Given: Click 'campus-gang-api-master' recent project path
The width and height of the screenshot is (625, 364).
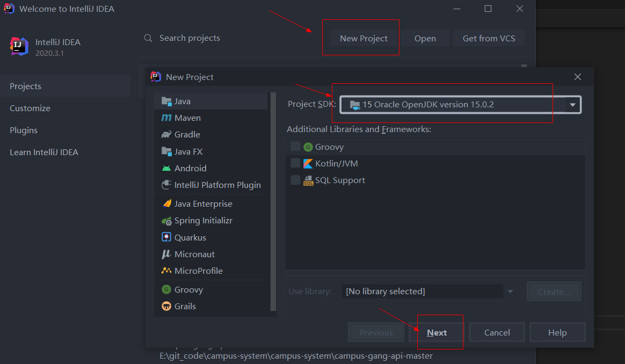Looking at the screenshot, I should click(296, 355).
